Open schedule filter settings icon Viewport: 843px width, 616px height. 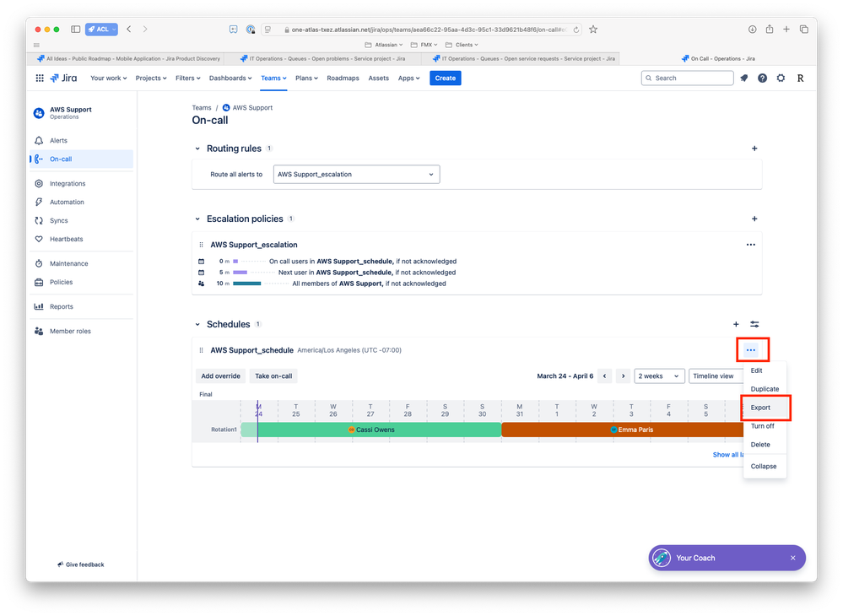click(x=755, y=324)
